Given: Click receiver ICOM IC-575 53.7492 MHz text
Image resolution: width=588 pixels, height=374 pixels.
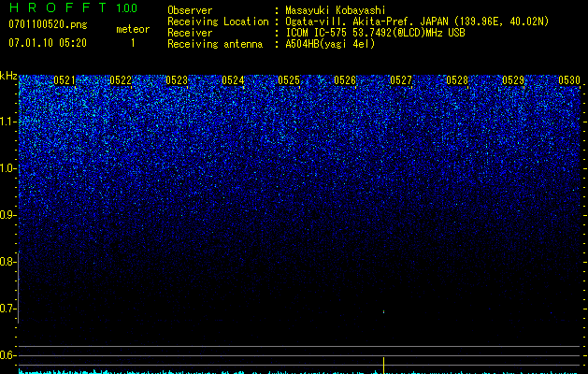Looking at the screenshot, I should [375, 33].
